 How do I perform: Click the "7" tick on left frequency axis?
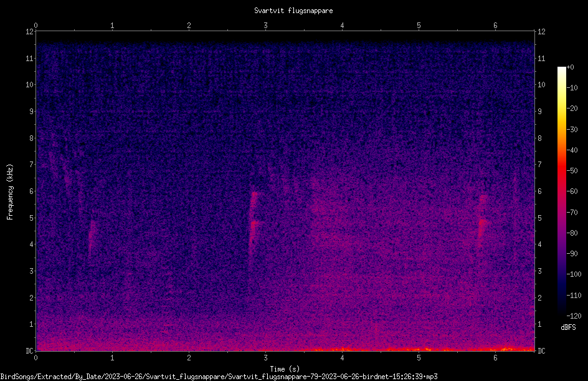click(x=32, y=165)
